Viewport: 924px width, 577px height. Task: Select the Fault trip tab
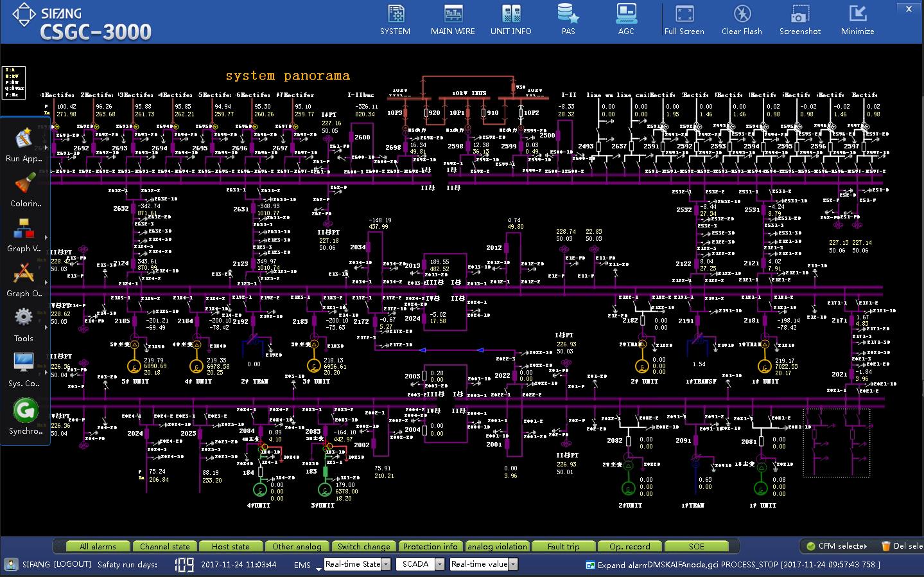(x=563, y=546)
